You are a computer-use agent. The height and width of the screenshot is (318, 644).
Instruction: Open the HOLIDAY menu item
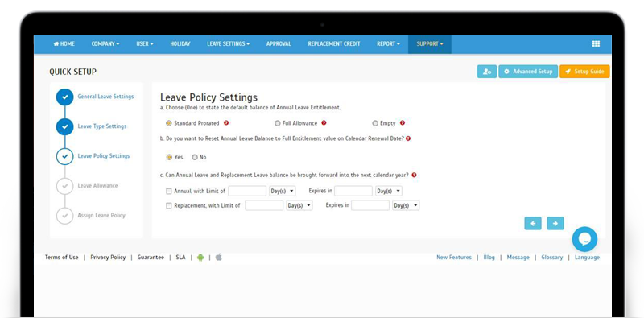click(180, 44)
